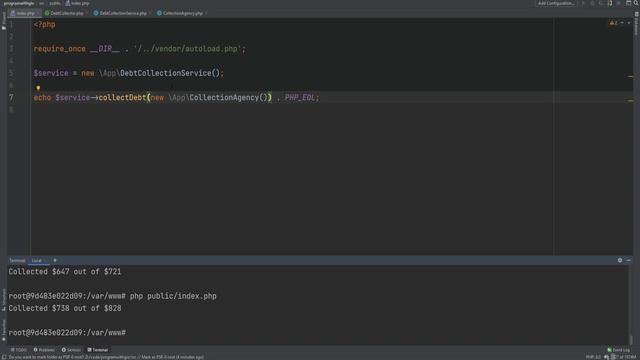This screenshot has height=360, width=640.
Task: Click the debug icon in toolbar
Action: click(x=592, y=3)
